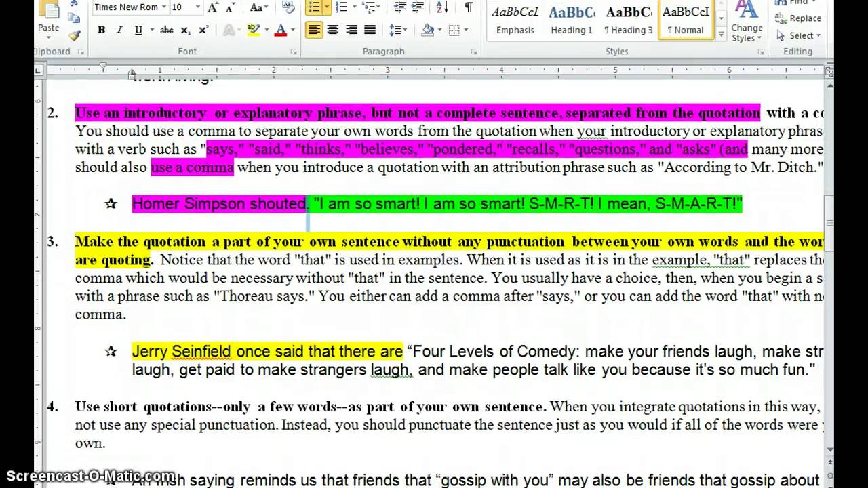The height and width of the screenshot is (488, 868).
Task: Click the Paste button
Action: [48, 19]
